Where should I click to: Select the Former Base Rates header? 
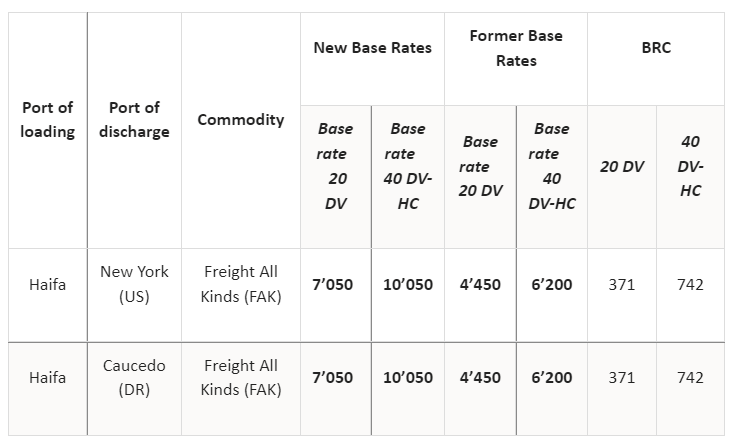[x=515, y=48]
